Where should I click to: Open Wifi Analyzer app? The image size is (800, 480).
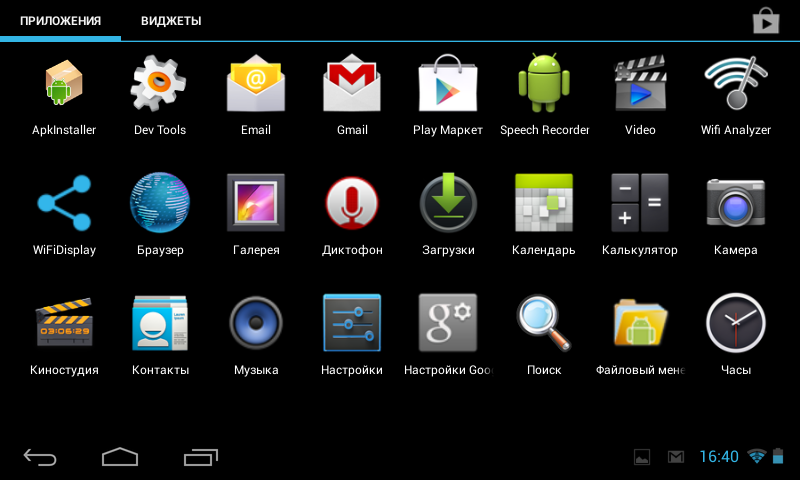[736, 83]
